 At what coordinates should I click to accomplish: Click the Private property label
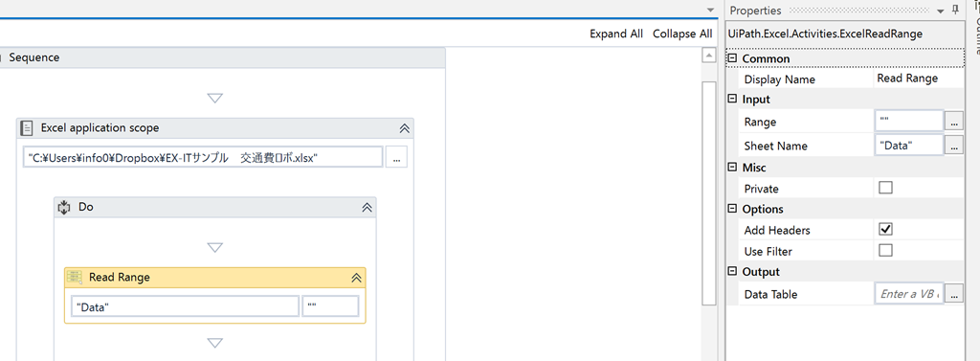coord(761,189)
